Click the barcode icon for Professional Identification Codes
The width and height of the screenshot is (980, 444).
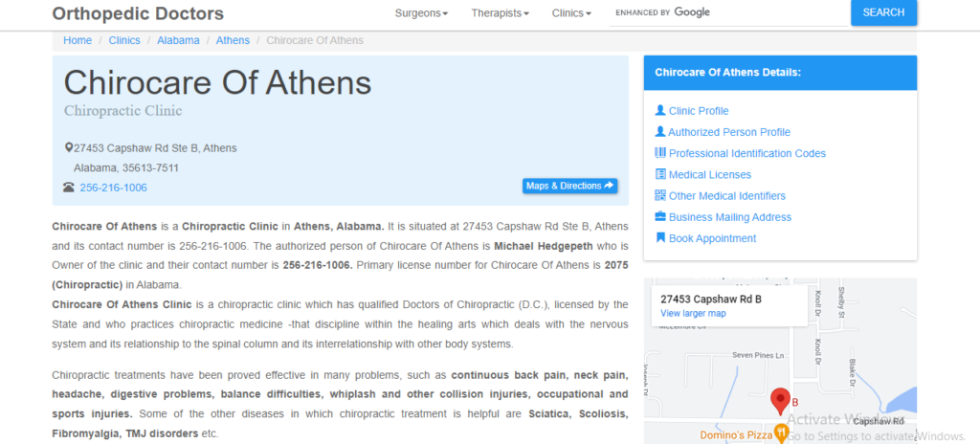(x=659, y=153)
